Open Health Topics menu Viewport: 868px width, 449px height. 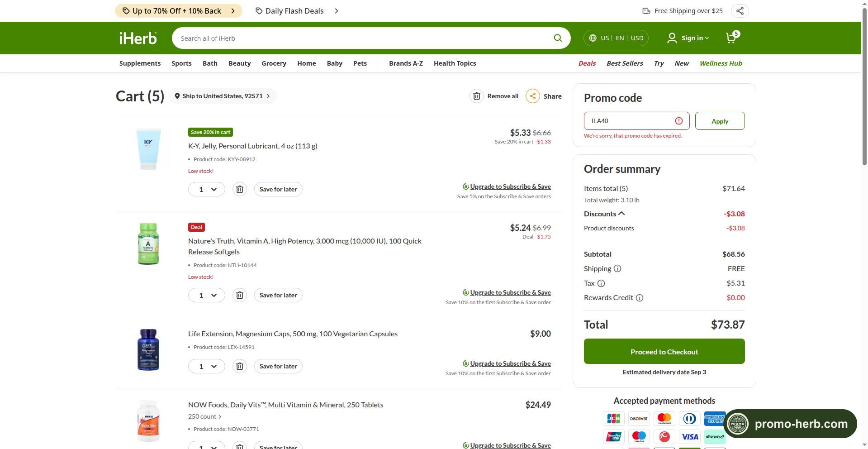click(x=455, y=63)
